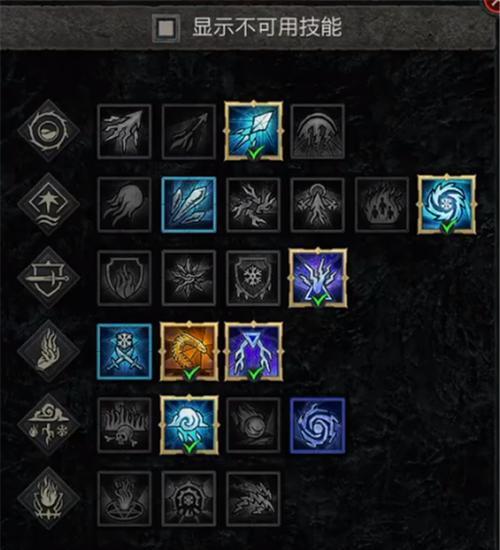Screen dimensions: 500x550
Task: Pick the gold-framed frozen cloud skill
Action: [189, 425]
